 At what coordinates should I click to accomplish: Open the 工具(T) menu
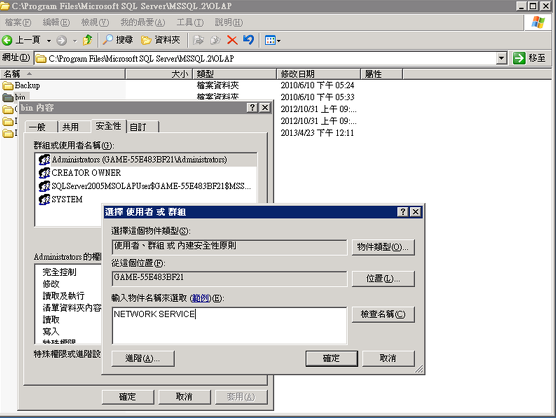click(x=190, y=22)
